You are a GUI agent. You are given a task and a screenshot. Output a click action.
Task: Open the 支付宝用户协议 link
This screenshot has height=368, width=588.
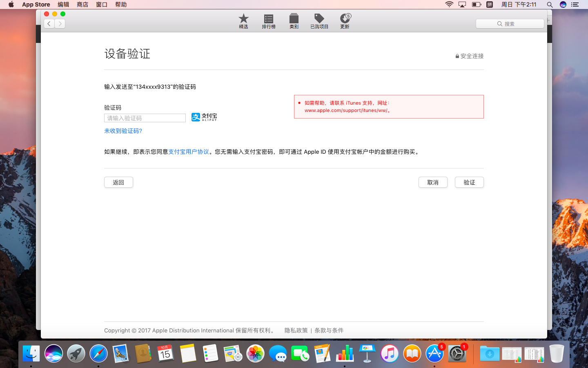(x=189, y=152)
